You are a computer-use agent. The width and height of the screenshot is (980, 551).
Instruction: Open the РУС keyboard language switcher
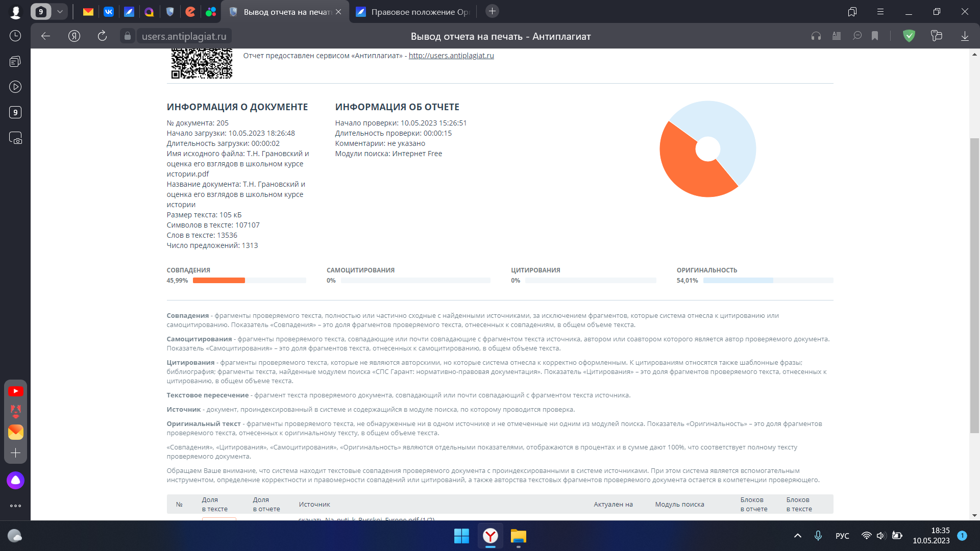(842, 536)
